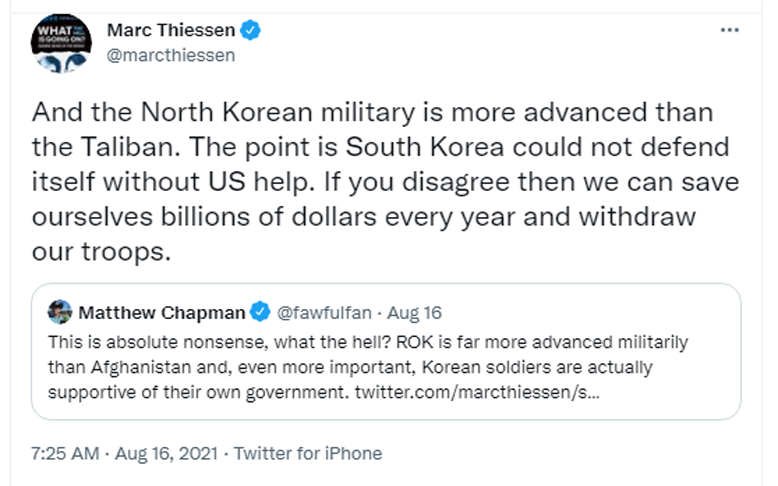Click the main tweet text about North Korea

(x=386, y=182)
